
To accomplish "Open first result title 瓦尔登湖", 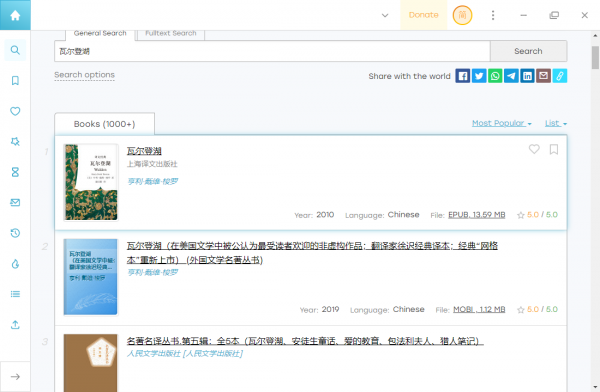I will (x=144, y=151).
